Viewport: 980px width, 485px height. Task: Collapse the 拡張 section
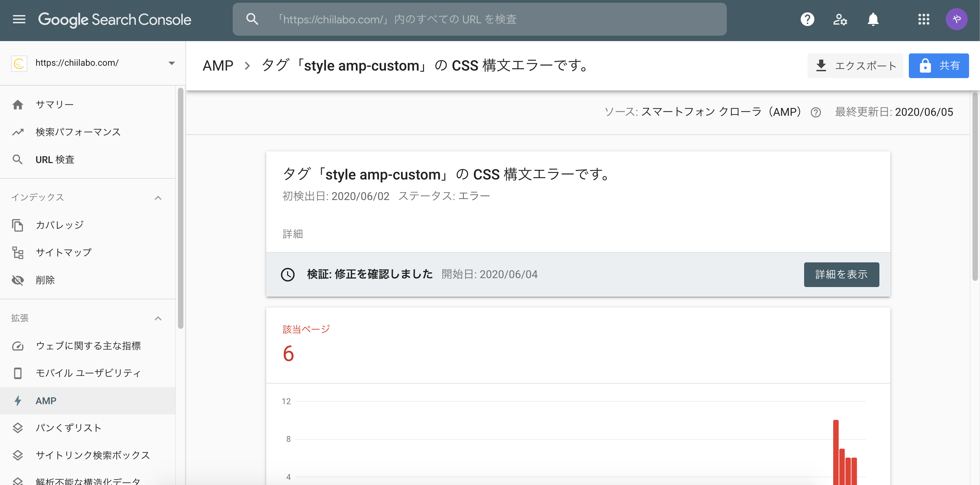[158, 318]
